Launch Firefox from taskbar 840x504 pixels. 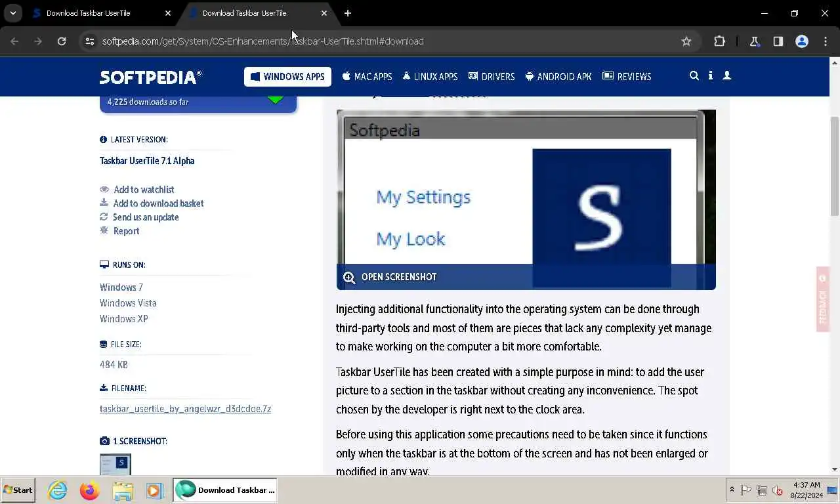[90, 490]
